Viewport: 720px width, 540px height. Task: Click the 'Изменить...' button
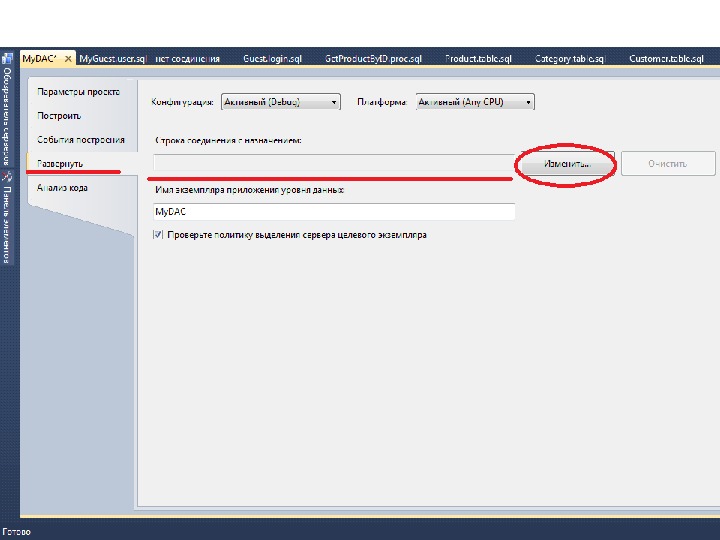click(x=567, y=163)
